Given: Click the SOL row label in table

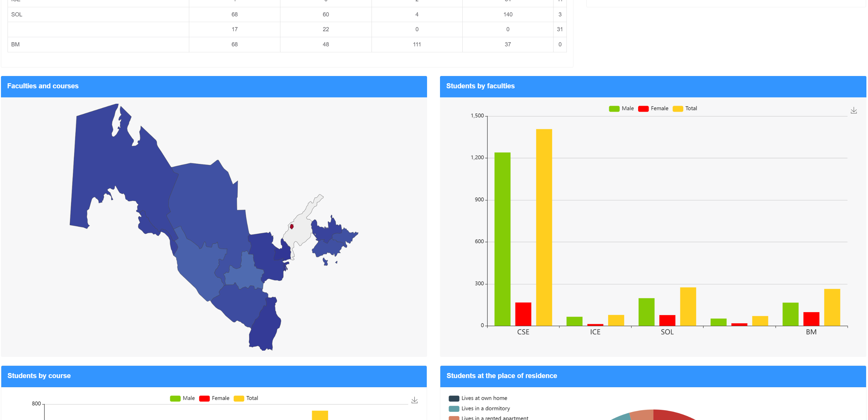Looking at the screenshot, I should point(16,15).
